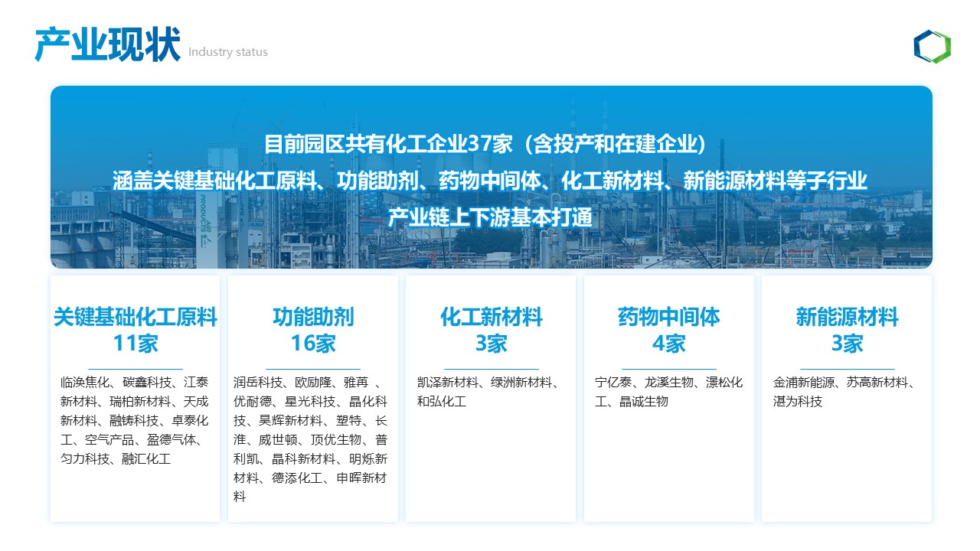Select the 功能助剂 card heading
The width and height of the screenshot is (980, 551).
click(313, 317)
